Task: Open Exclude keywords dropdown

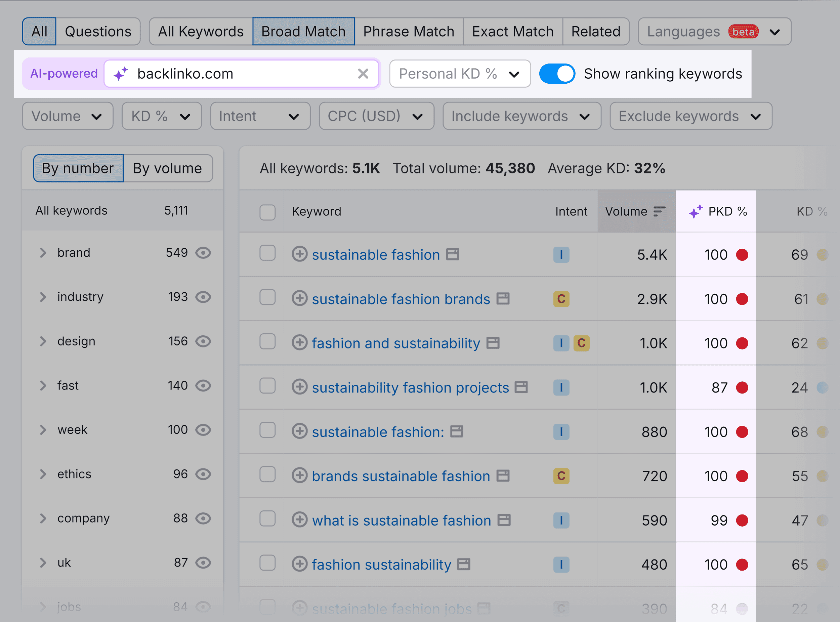Action: 691,116
